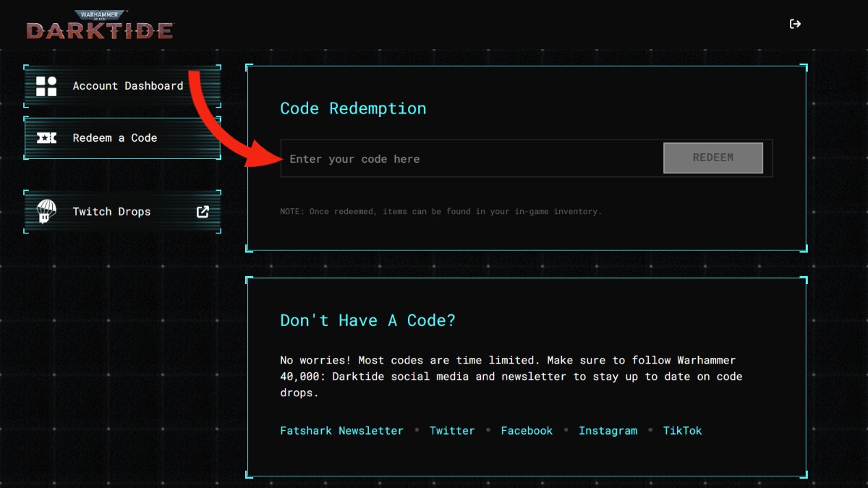This screenshot has width=868, height=488.
Task: Visit the Twitter link
Action: tap(452, 431)
